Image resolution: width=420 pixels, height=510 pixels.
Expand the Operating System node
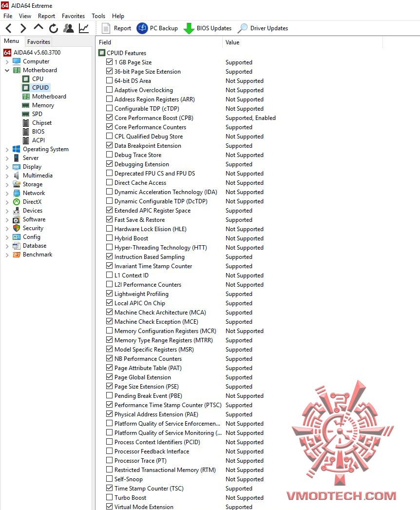click(7, 149)
